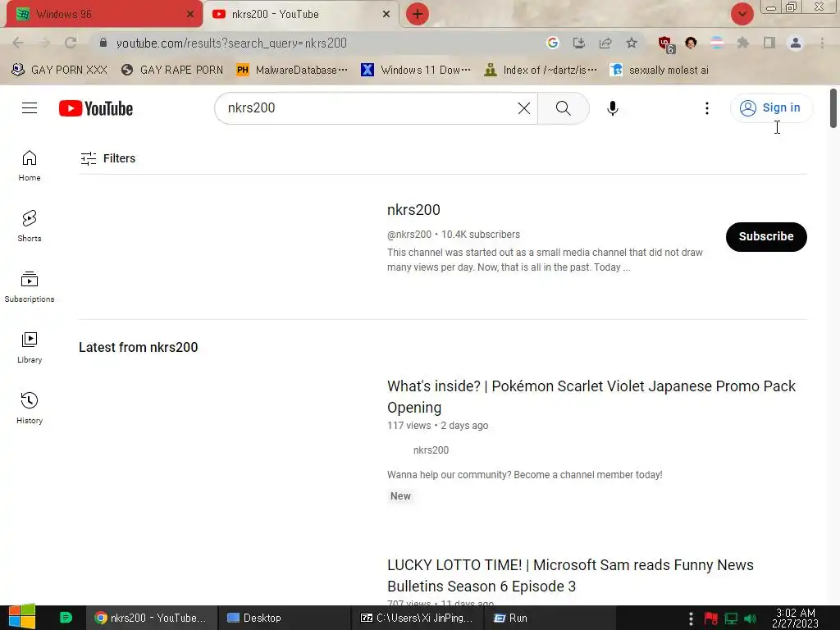Screen dimensions: 840x630
Task: Click the channel description text
Action: click(545, 260)
